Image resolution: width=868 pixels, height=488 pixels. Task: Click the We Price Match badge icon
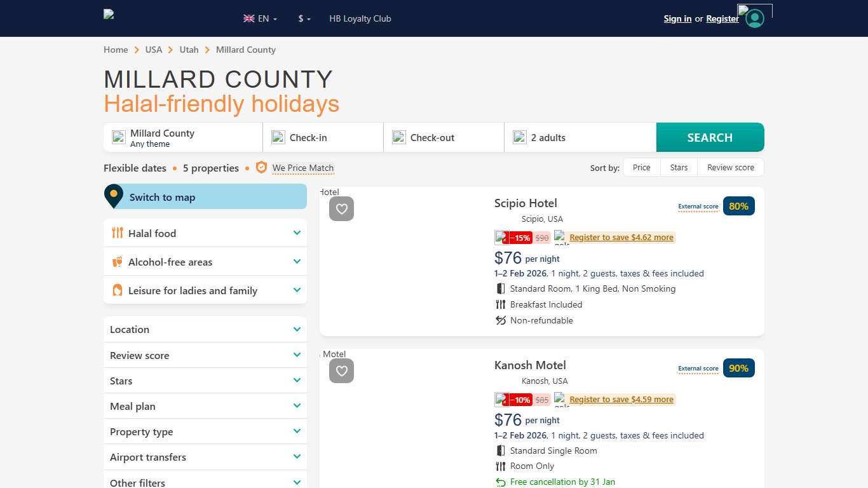pyautogui.click(x=261, y=167)
